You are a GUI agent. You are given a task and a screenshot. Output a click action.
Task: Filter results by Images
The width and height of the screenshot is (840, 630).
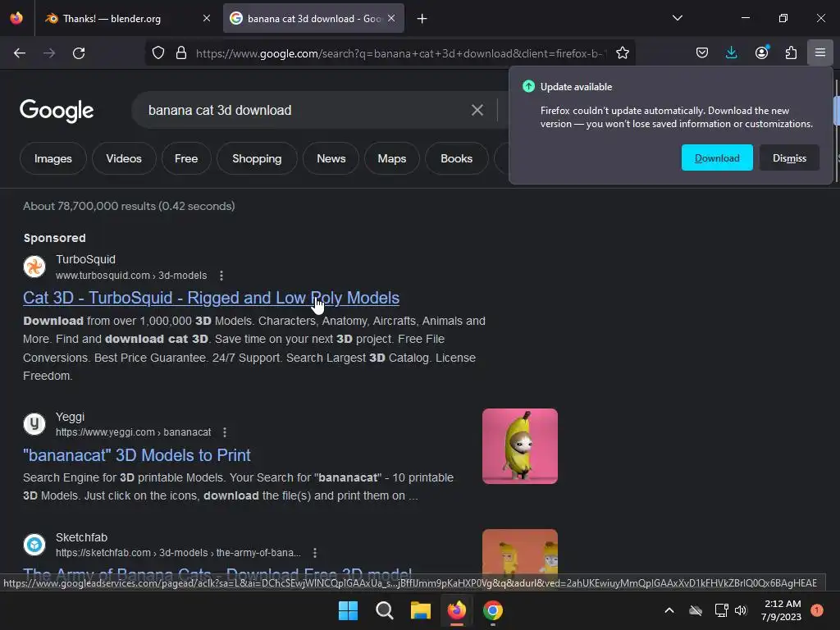(x=53, y=158)
